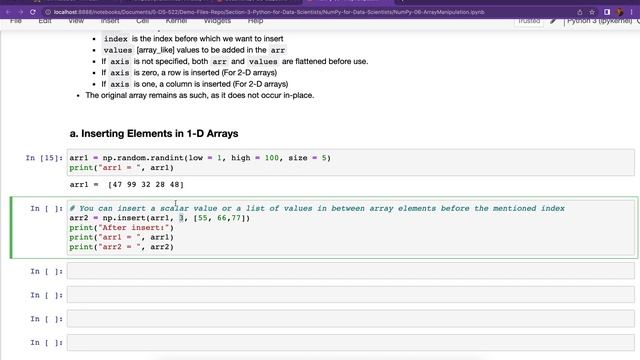Click the first empty code cell
640x360 pixels.
tap(351, 271)
